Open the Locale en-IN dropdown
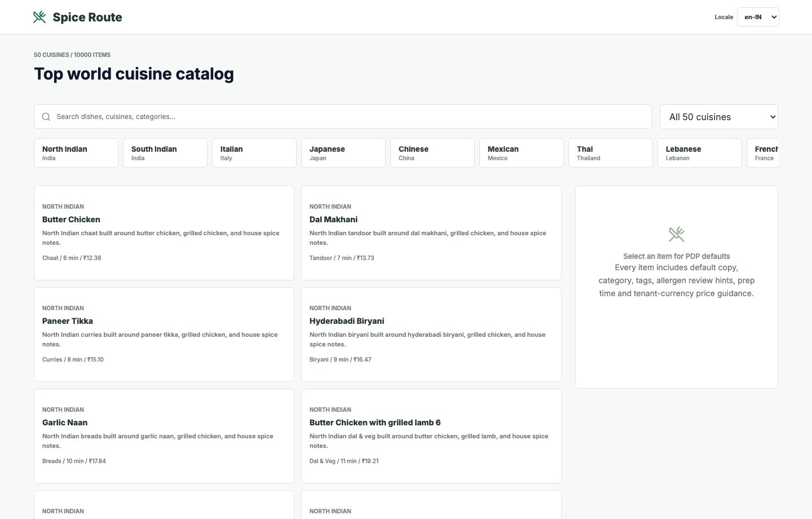Screen dimensions: 812x519 click(x=758, y=17)
